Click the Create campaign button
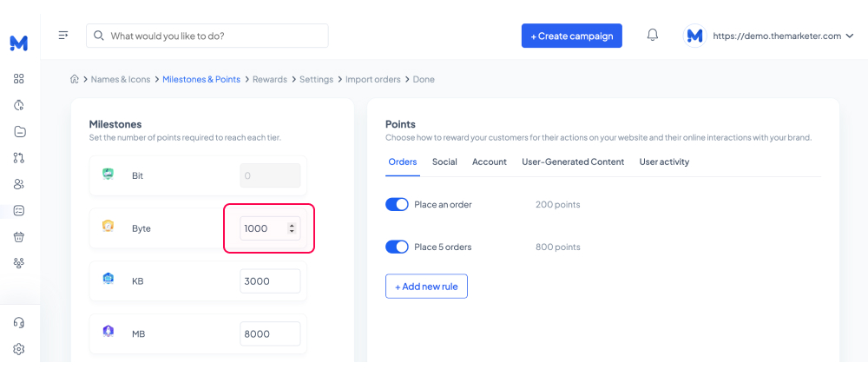Viewport: 868px width, 376px height. click(572, 36)
